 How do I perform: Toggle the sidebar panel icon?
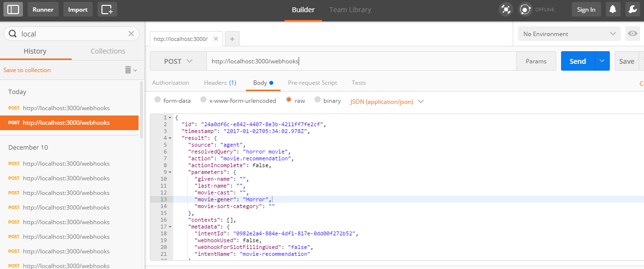coord(14,9)
